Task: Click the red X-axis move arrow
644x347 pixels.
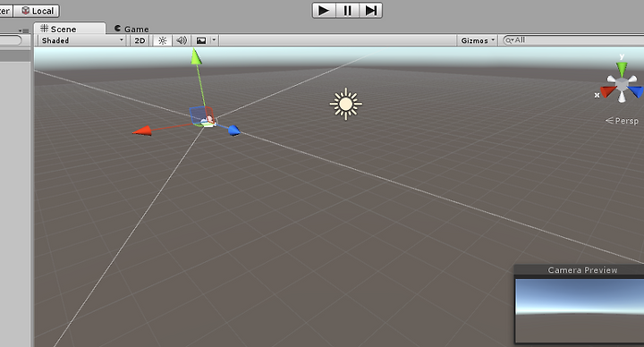Action: [141, 131]
